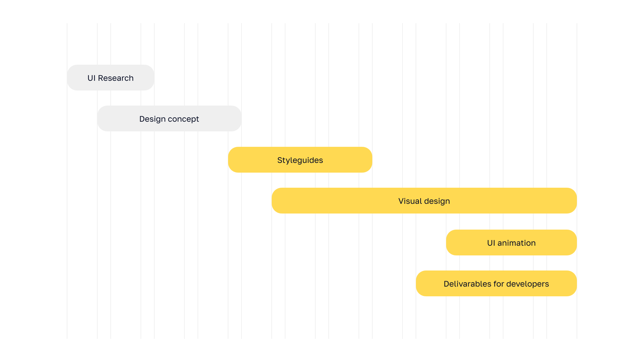Click the "Delivarables for developers" text label
This screenshot has width=644, height=362.
pyautogui.click(x=496, y=284)
